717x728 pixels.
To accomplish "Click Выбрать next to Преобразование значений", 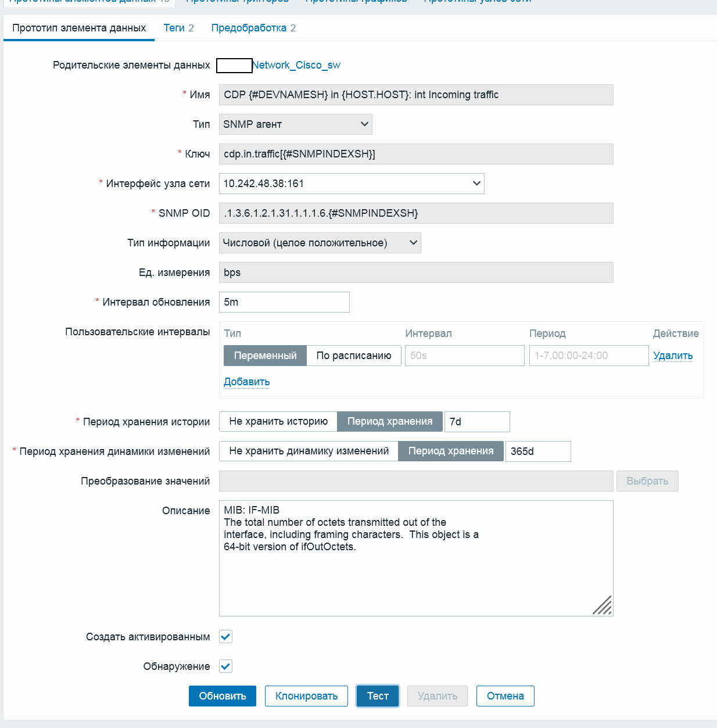I will [x=647, y=480].
